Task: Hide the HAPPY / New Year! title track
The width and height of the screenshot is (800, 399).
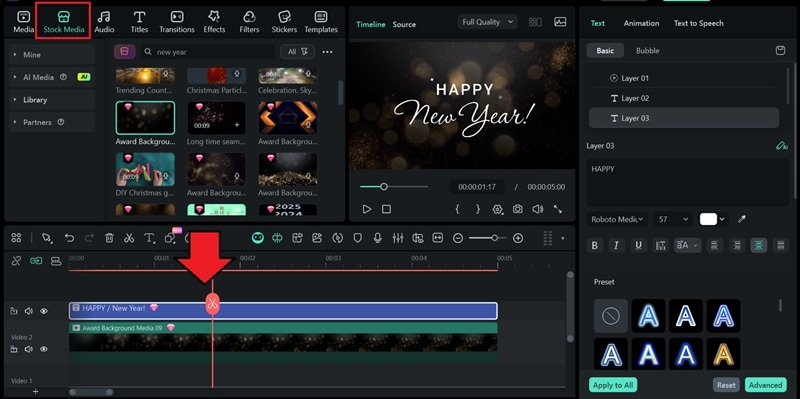Action: click(44, 311)
